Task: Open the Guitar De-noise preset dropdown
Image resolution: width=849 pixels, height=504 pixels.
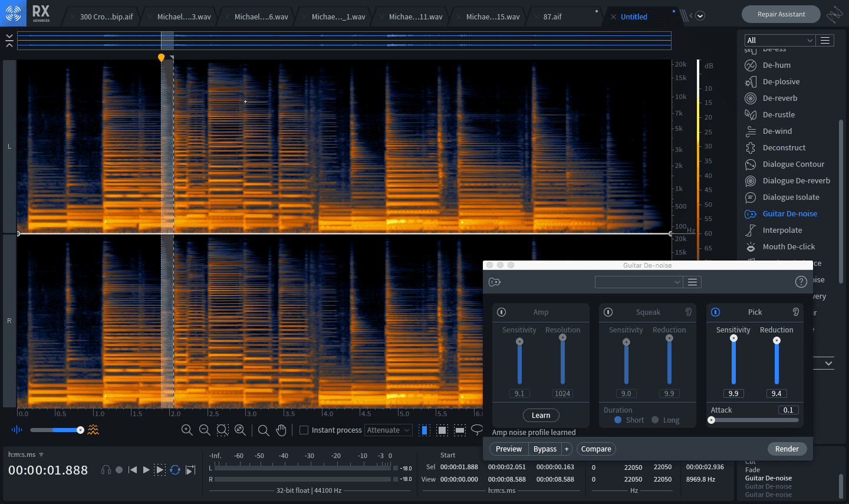Action: click(639, 282)
